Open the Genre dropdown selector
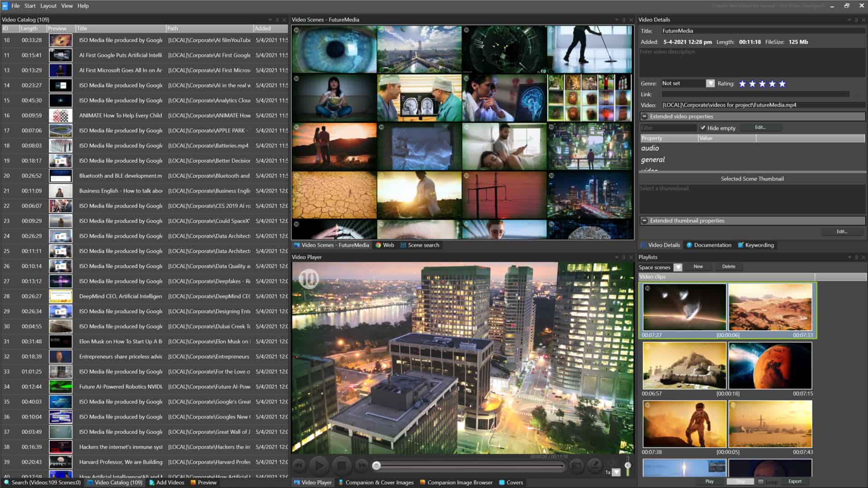Screen dimensions: 868x488 pyautogui.click(x=710, y=84)
